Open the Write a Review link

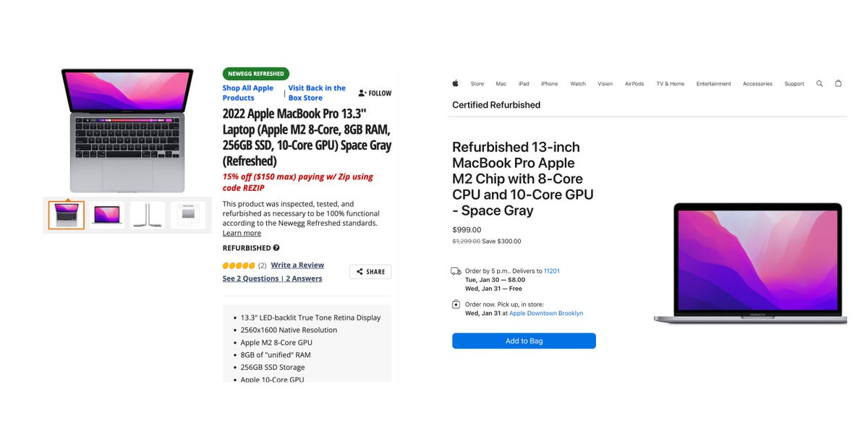point(297,265)
